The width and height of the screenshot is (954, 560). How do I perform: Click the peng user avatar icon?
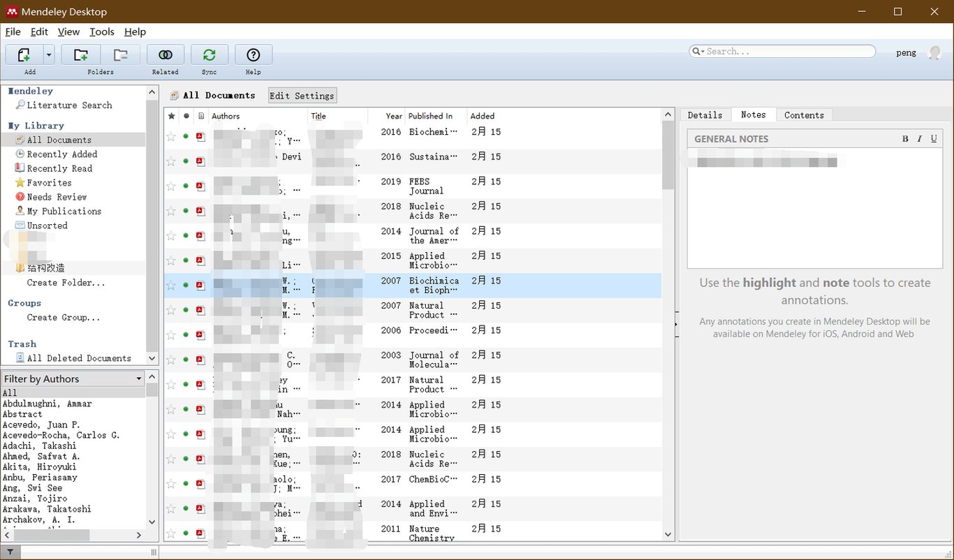[x=934, y=53]
